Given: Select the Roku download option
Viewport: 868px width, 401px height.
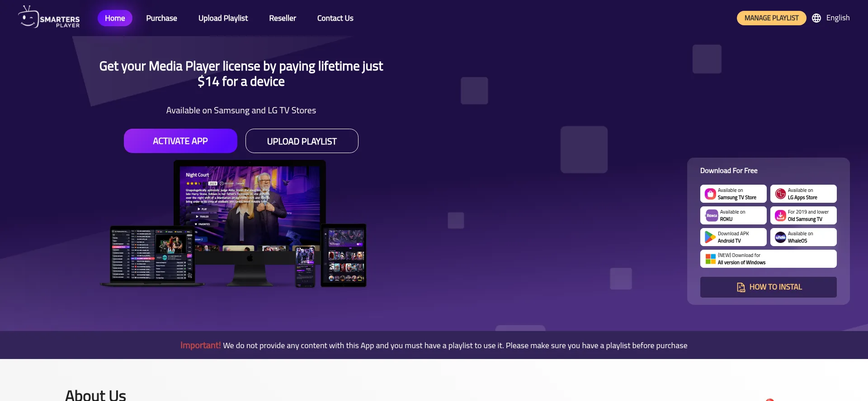Looking at the screenshot, I should point(733,215).
